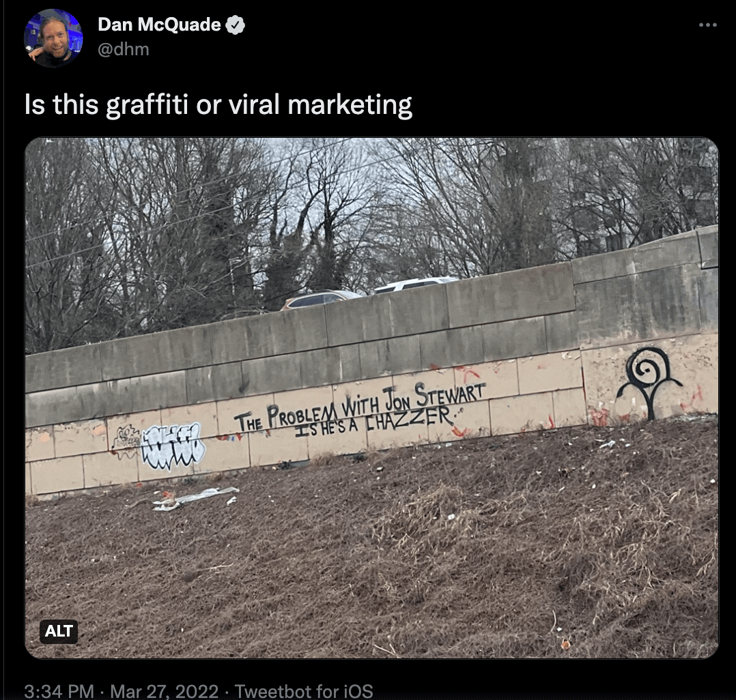This screenshot has width=736, height=700.
Task: Click the white bubble-letter graffiti tag
Action: pos(173,446)
